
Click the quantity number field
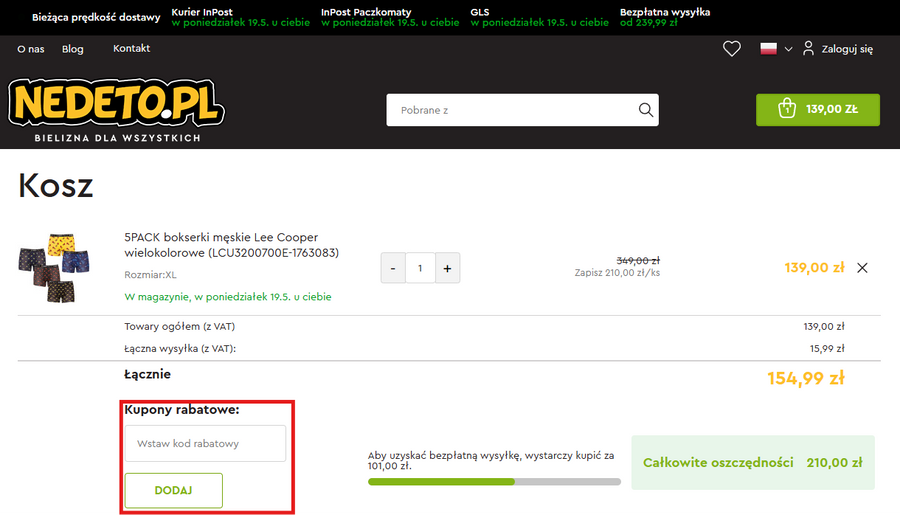420,268
